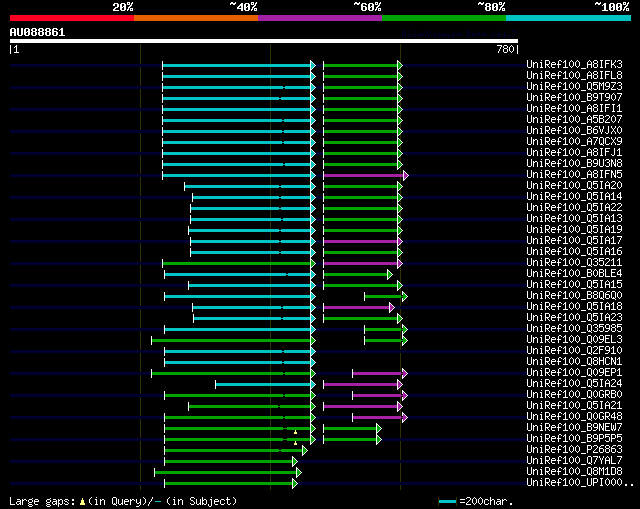Screen dimensions: 640x509
Task: Click the green alignment bar in Q8M1D8 row
Action: coord(228,473)
